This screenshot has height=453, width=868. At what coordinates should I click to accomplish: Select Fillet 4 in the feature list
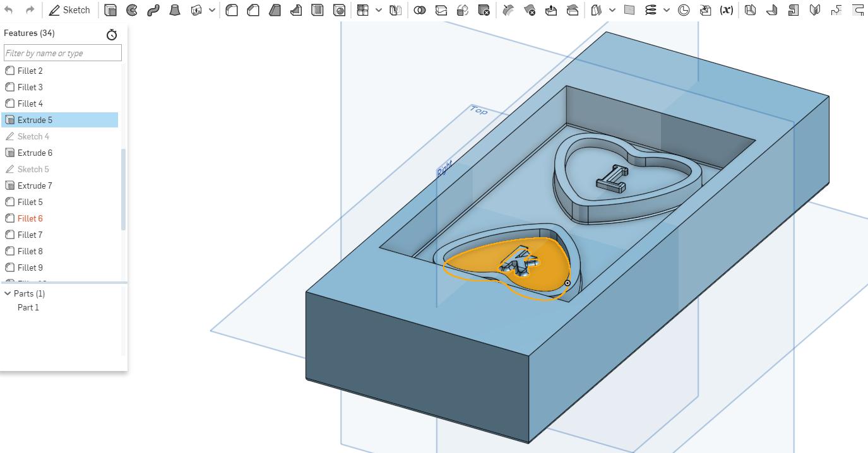60,103
